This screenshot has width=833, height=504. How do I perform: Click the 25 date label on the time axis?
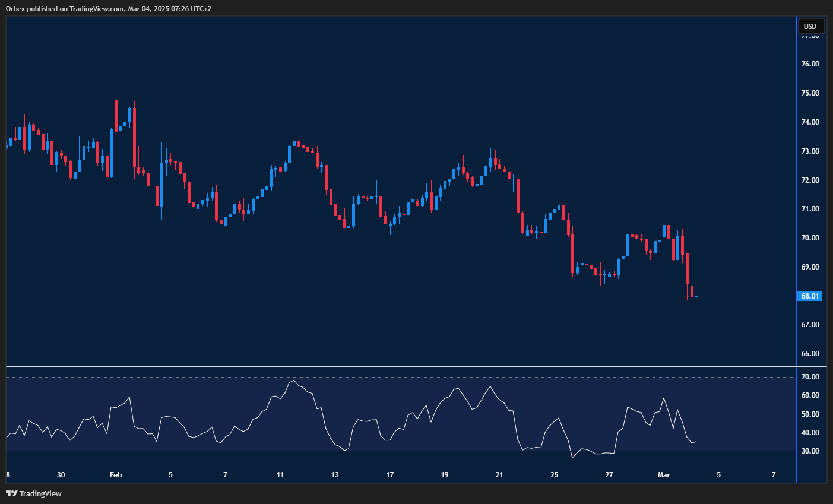click(554, 475)
